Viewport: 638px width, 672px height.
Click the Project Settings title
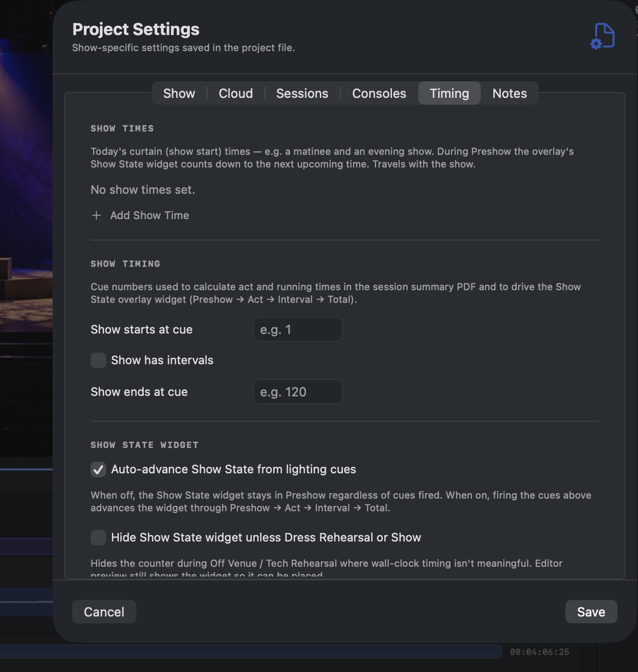136,29
